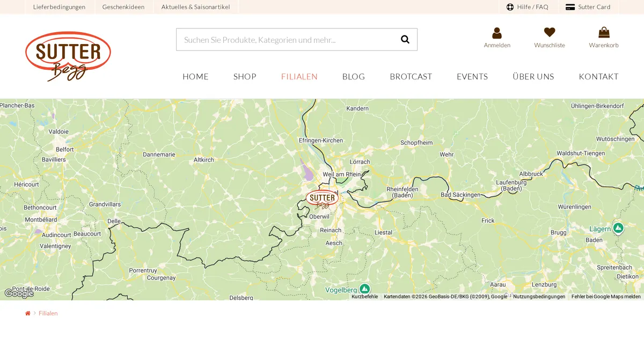Click Wehr label on the map
The width and height of the screenshot is (644, 338).
click(447, 155)
